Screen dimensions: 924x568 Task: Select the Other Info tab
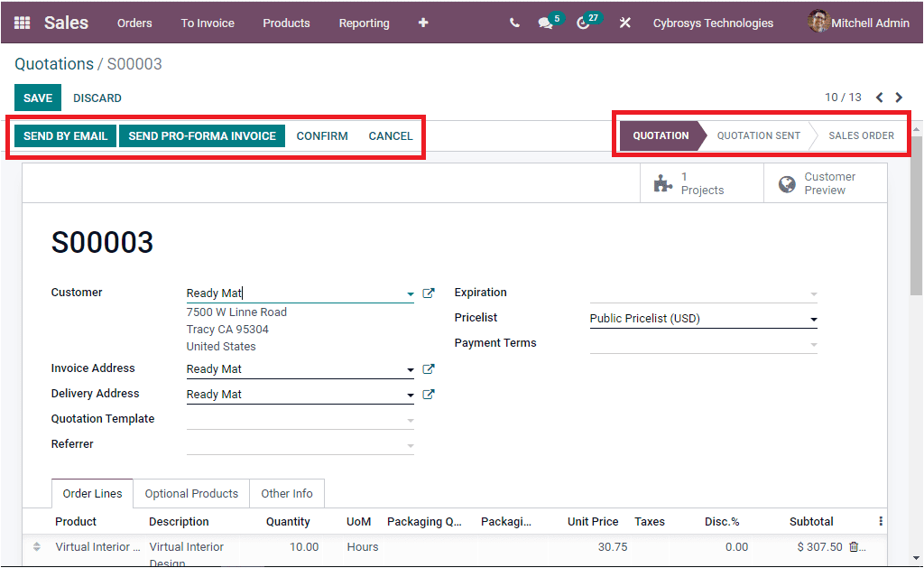coord(286,493)
